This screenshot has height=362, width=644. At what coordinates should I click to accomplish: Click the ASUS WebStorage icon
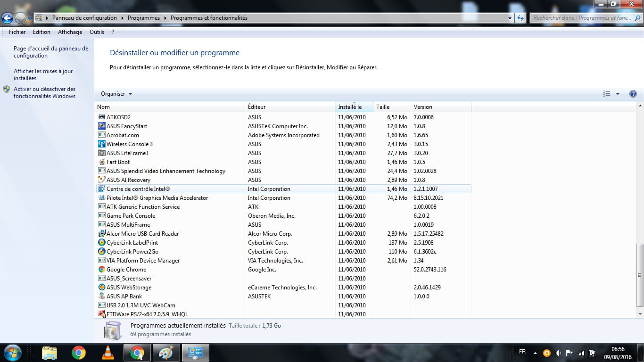click(101, 287)
